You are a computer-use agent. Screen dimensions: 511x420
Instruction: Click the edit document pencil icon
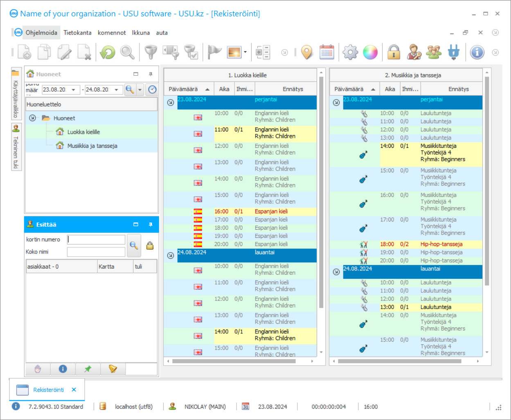pyautogui.click(x=64, y=52)
